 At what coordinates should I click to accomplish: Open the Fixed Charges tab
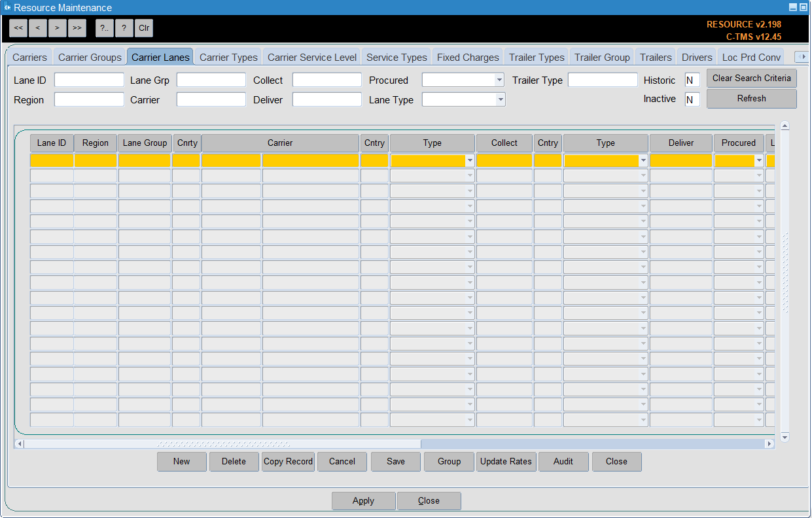click(468, 57)
